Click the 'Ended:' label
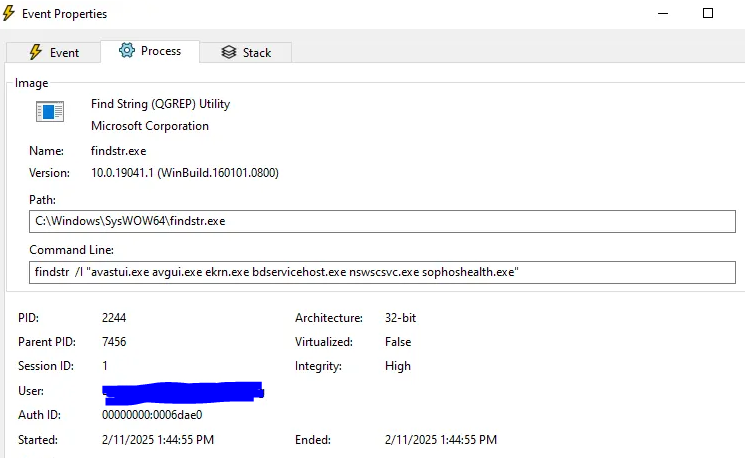This screenshot has width=745, height=458. (x=313, y=440)
